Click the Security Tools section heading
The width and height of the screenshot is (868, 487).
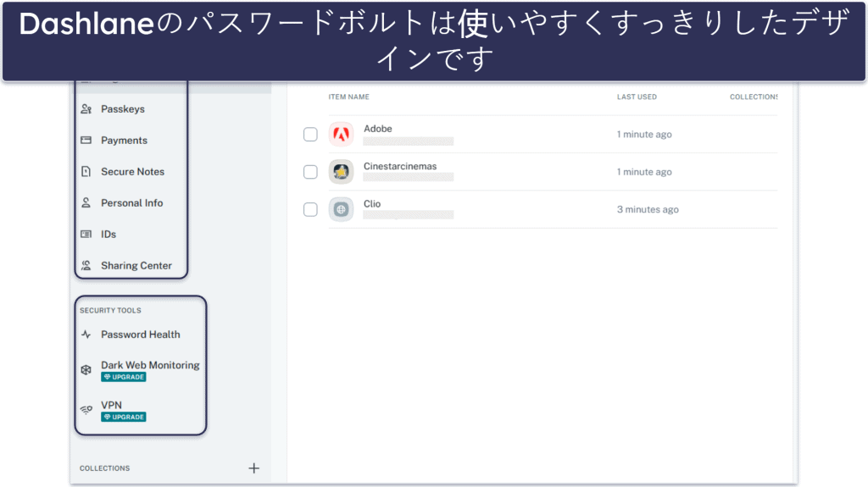pos(110,311)
